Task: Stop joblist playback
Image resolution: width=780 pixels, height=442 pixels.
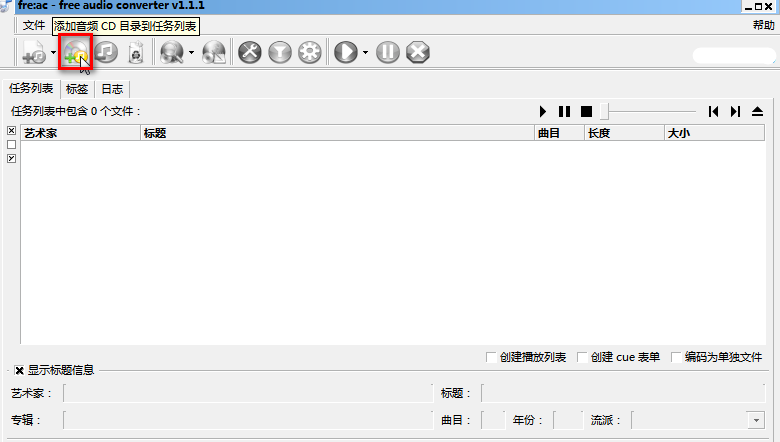Action: (x=586, y=111)
